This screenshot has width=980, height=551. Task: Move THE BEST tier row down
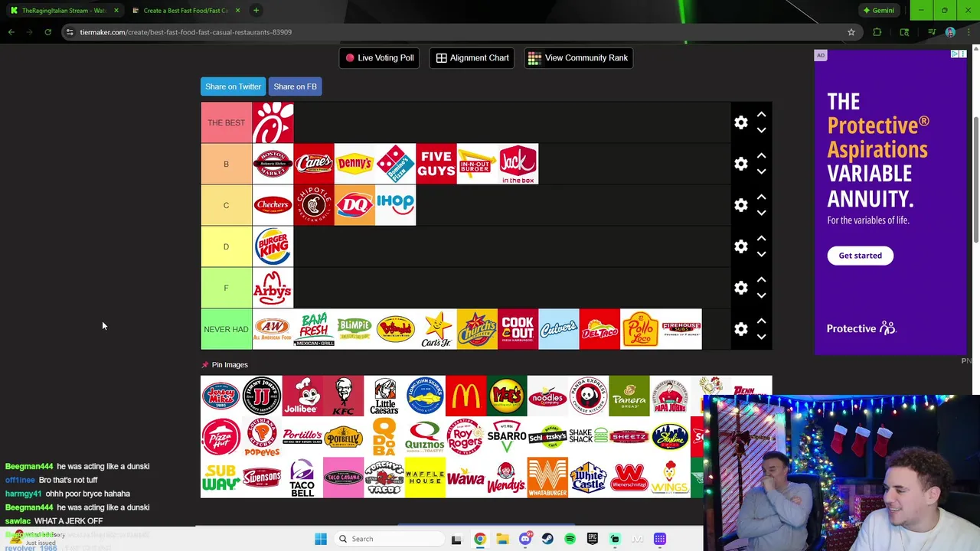[x=761, y=130]
